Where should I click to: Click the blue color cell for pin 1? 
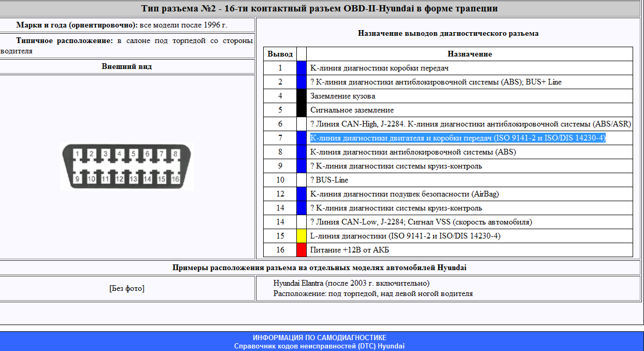coord(302,68)
